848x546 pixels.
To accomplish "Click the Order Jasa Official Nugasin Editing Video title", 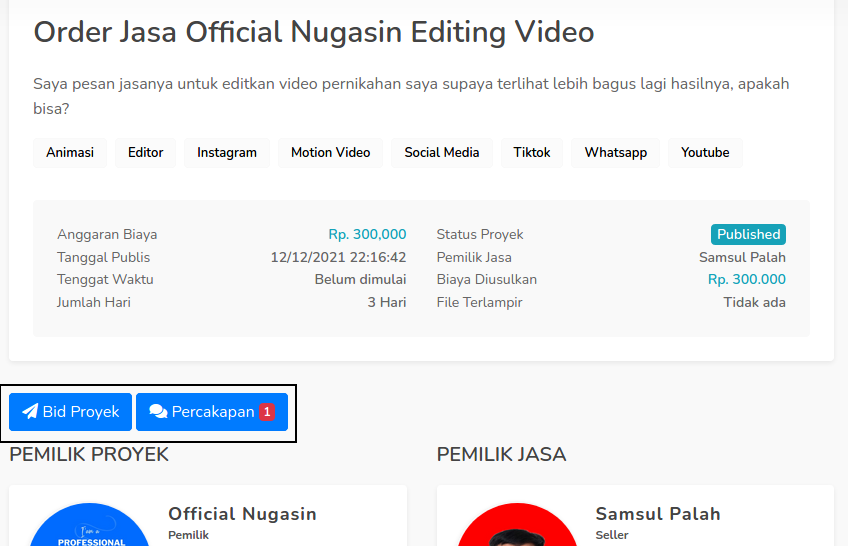I will pos(314,32).
